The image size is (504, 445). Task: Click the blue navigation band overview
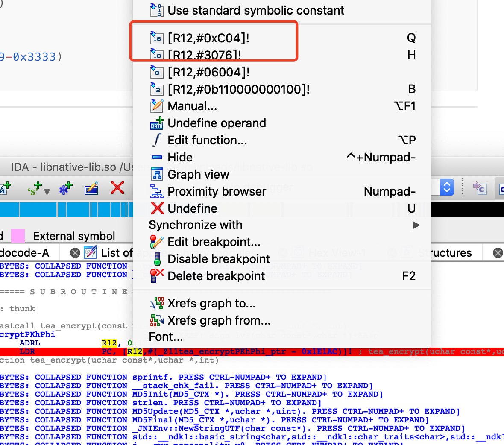[x=67, y=210]
